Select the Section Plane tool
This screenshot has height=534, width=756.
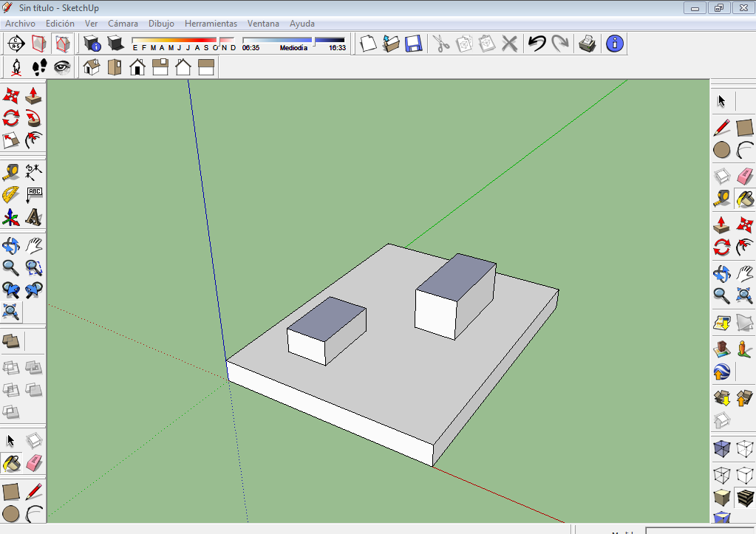[16, 44]
